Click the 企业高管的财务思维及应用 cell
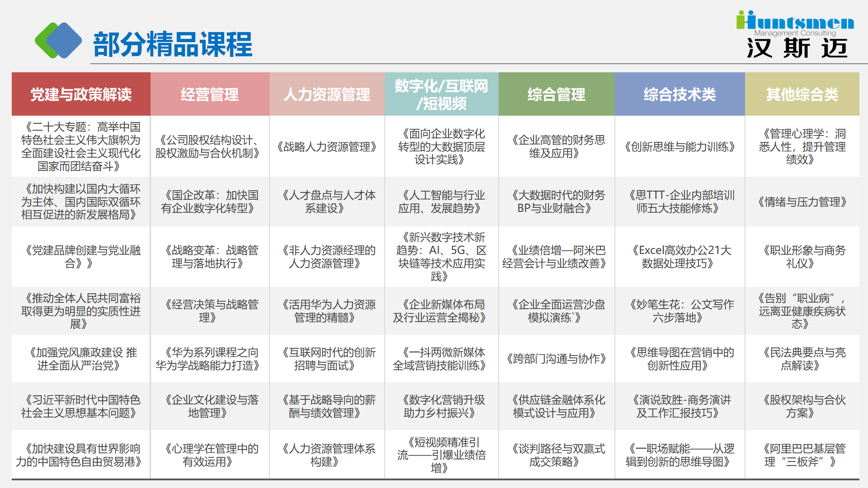 (x=557, y=146)
